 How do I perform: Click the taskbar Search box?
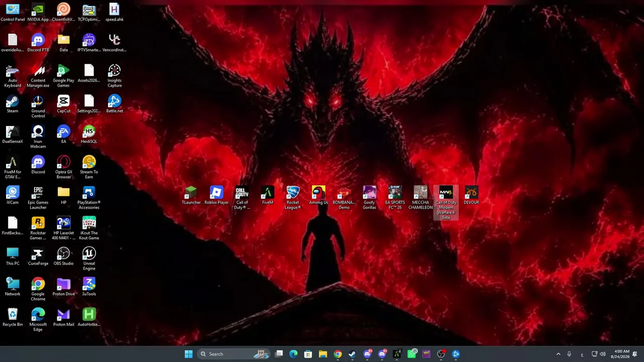[x=233, y=354]
